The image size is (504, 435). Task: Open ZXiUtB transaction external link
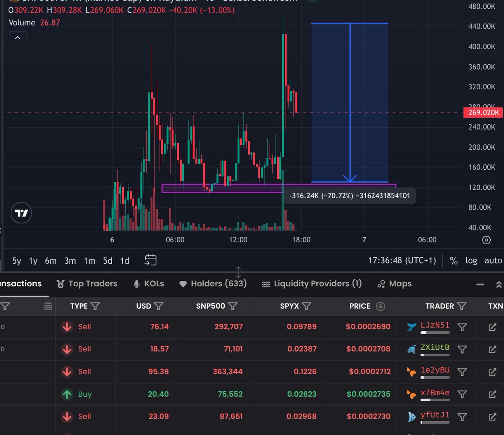click(x=492, y=349)
